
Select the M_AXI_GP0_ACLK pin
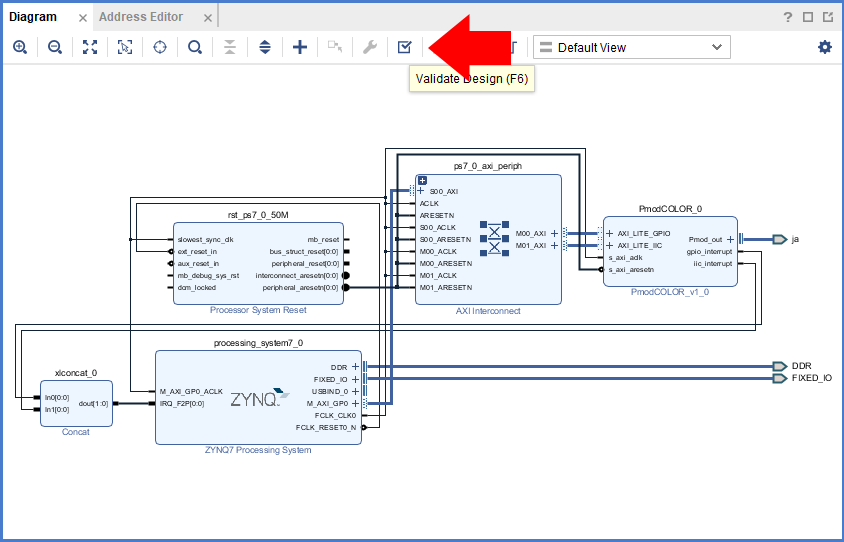[x=191, y=391]
